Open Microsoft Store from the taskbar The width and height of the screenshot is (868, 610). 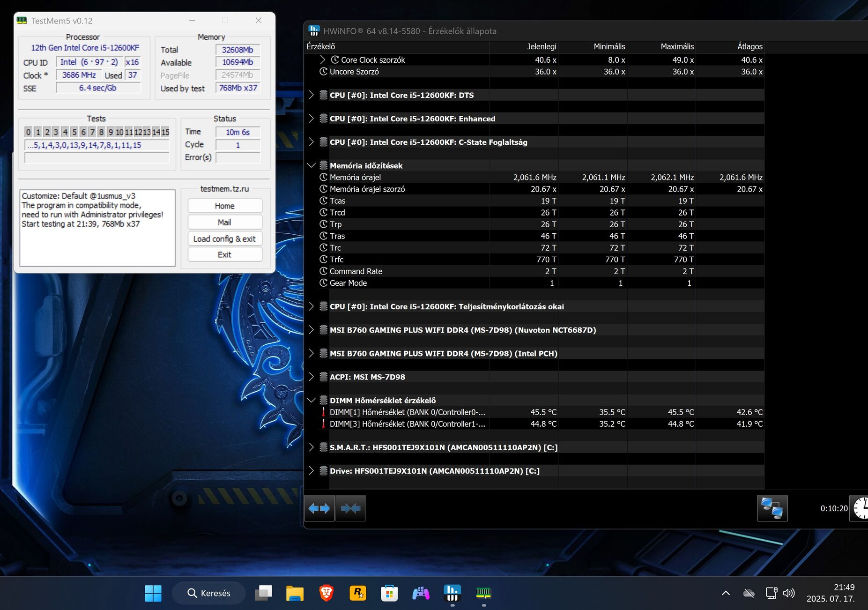tap(389, 593)
